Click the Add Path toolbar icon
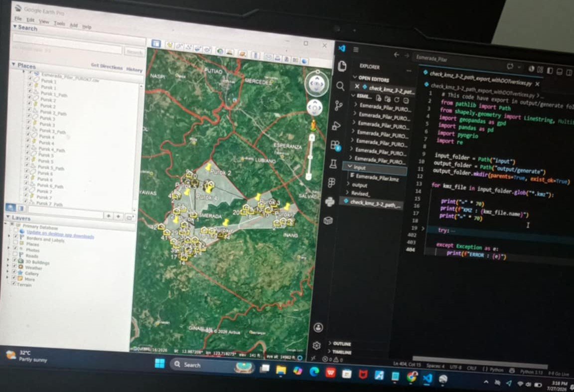 click(188, 47)
